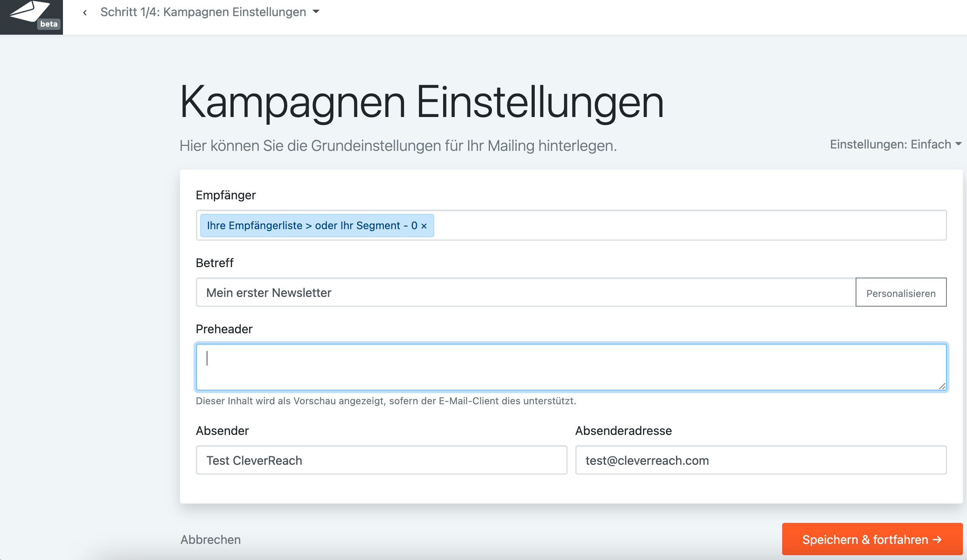Focus the Betreff subject input

pyautogui.click(x=525, y=293)
